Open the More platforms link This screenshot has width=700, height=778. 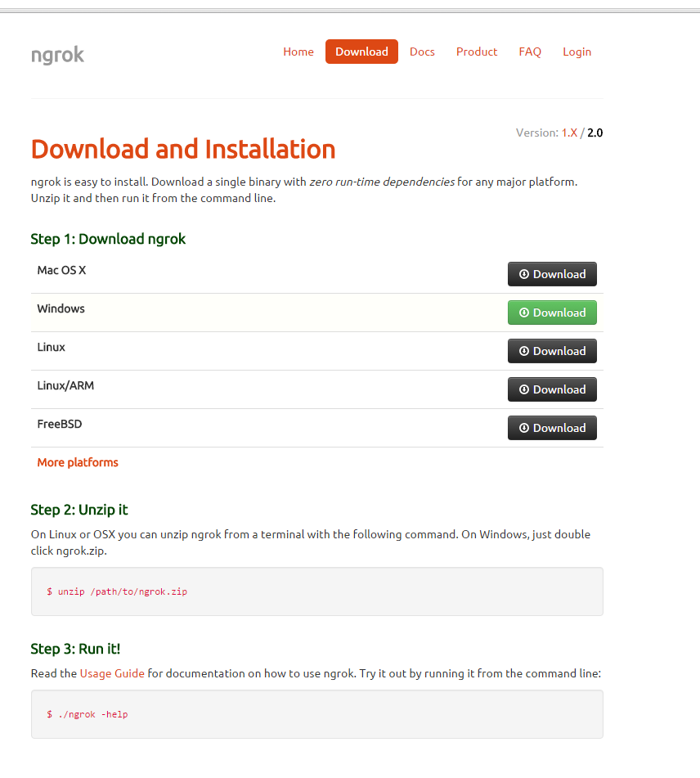pos(78,462)
